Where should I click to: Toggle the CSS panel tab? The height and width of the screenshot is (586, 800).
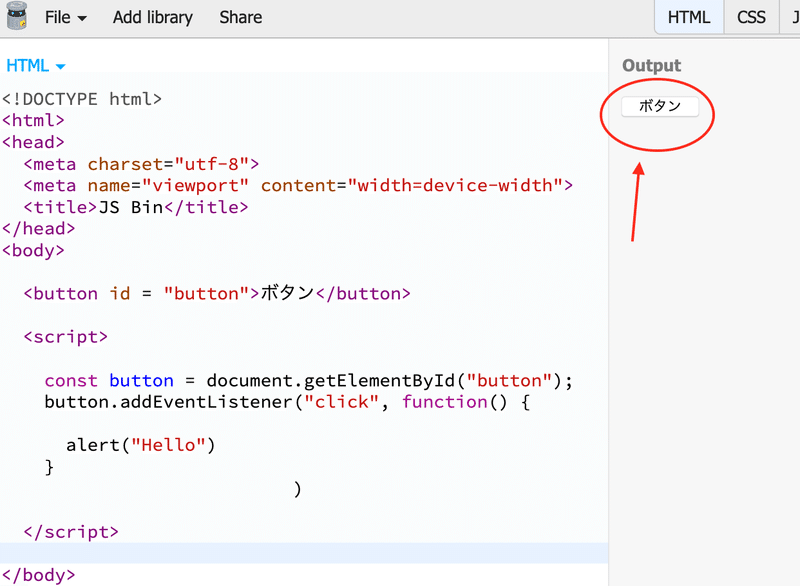[x=751, y=17]
